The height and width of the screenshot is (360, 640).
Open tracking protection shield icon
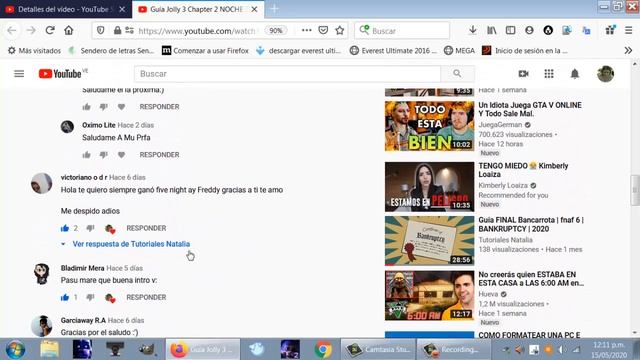pyautogui.click(x=100, y=30)
